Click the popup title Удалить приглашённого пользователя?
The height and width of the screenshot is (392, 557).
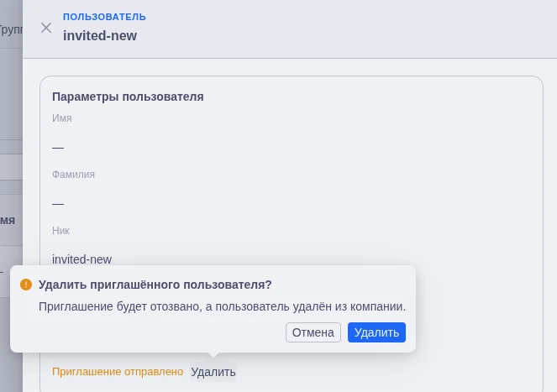click(155, 285)
